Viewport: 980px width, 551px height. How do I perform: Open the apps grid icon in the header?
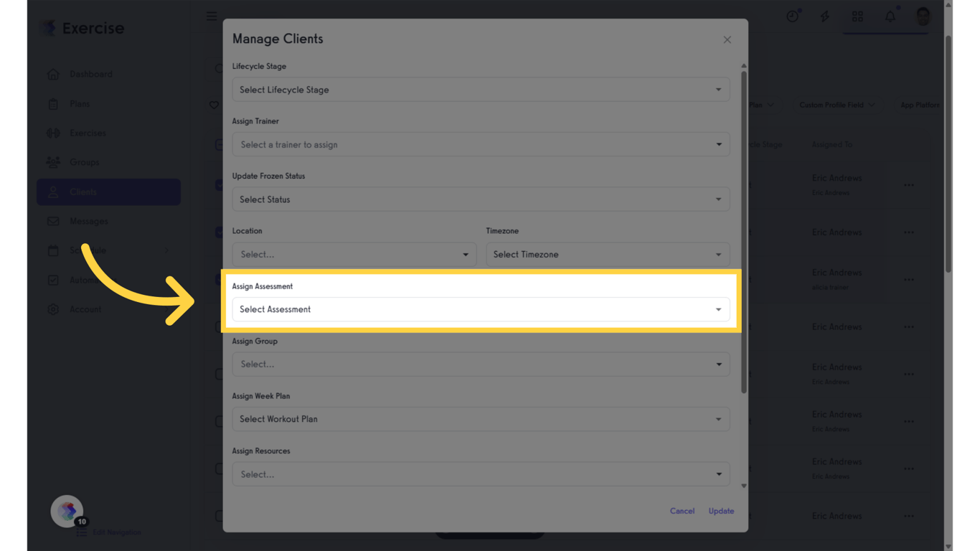[857, 16]
